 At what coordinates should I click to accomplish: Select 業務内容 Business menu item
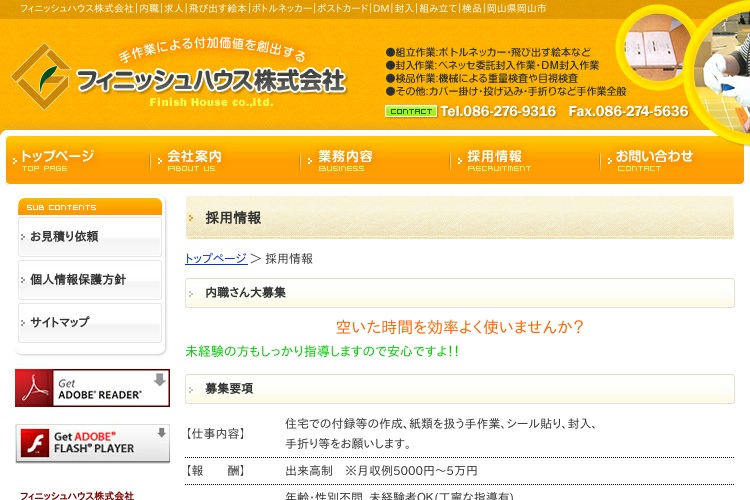[x=345, y=160]
